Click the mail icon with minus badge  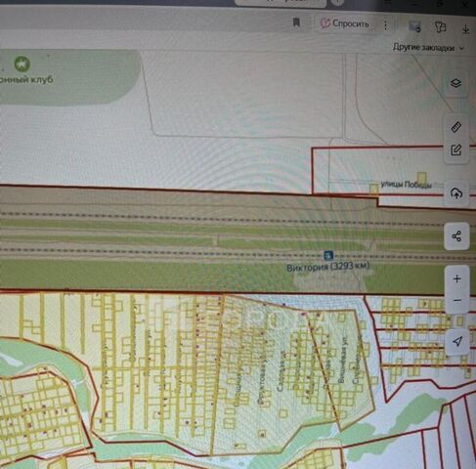coord(414,26)
